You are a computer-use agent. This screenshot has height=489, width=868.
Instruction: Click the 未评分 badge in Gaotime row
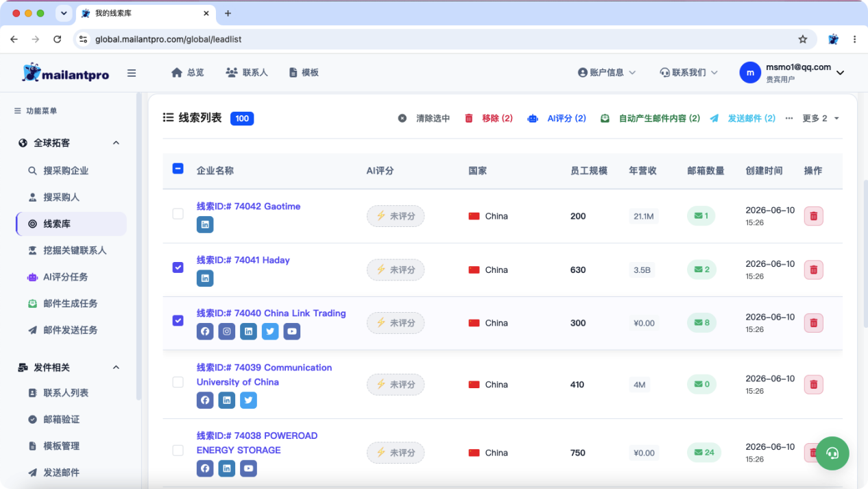click(396, 216)
